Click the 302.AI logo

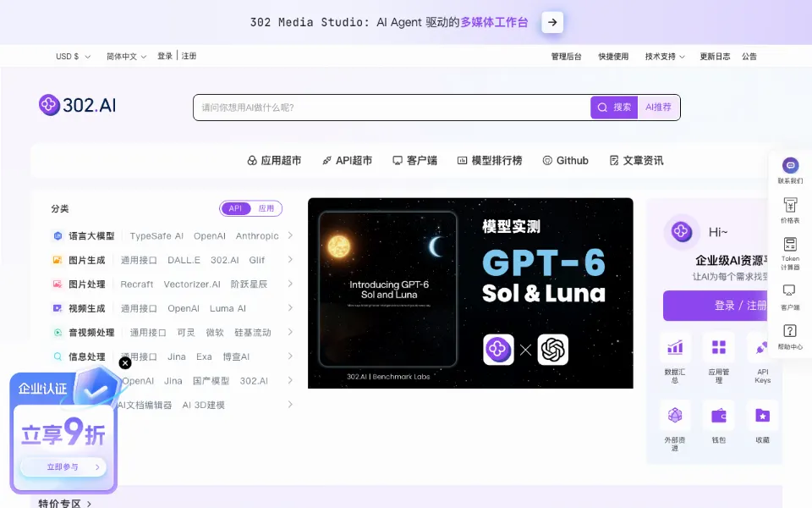pyautogui.click(x=78, y=105)
